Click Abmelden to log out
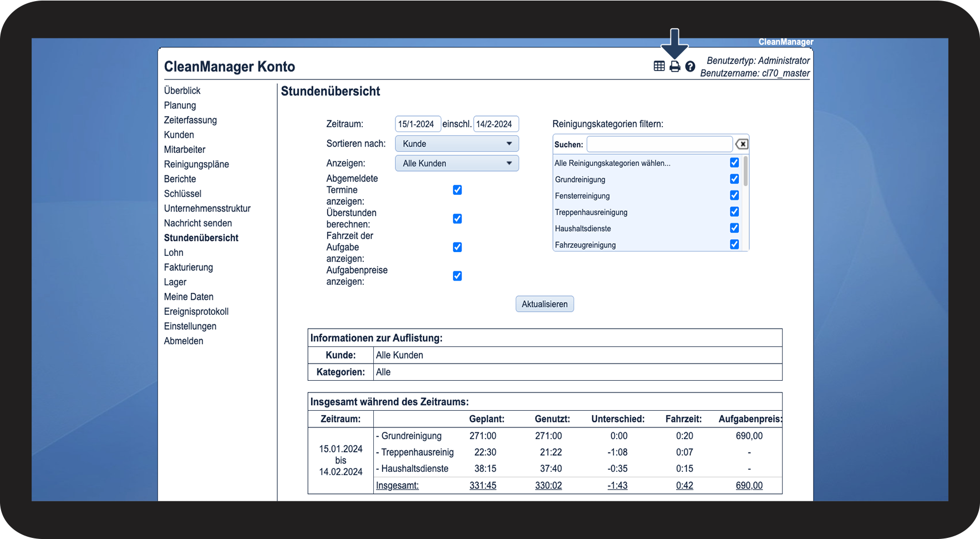 (x=184, y=341)
